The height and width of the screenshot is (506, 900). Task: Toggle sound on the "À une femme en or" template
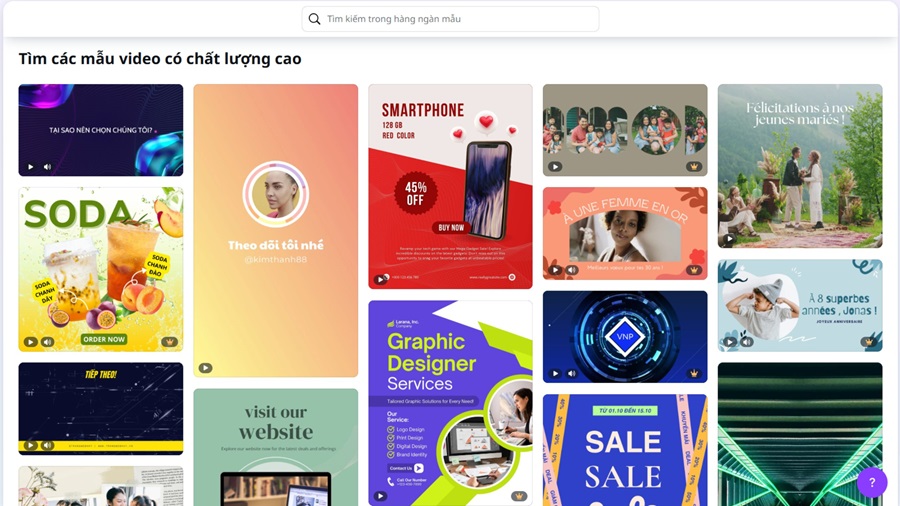click(572, 270)
